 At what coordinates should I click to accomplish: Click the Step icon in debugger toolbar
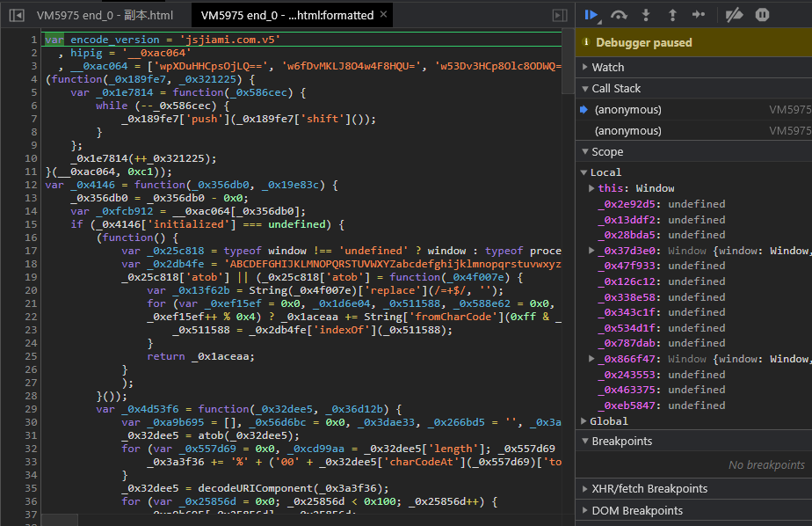(699, 14)
